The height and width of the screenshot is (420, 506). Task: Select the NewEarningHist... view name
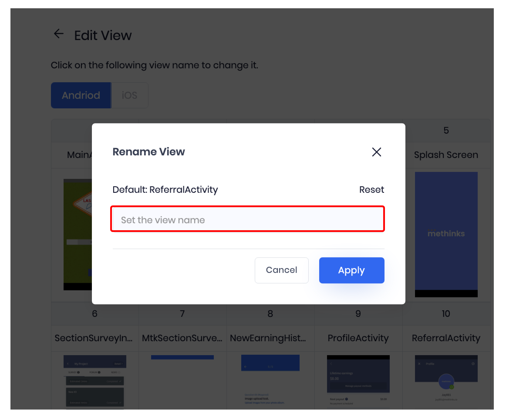[268, 338]
